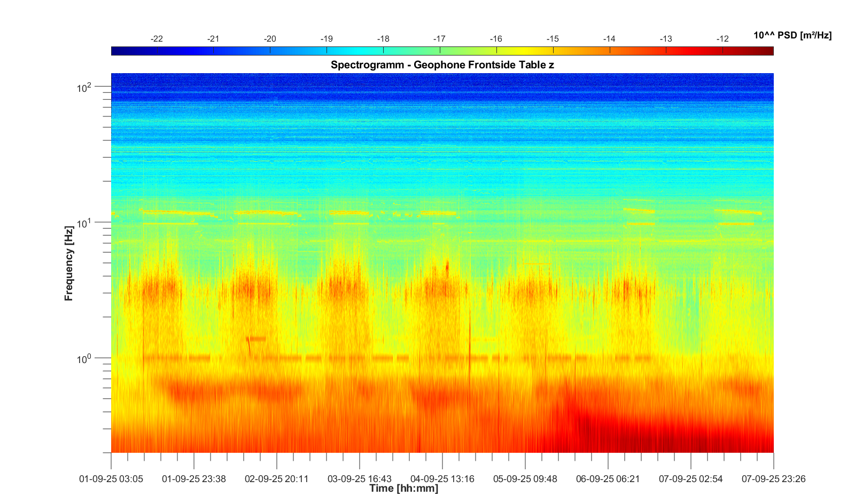Click the time tick '07-09-25 23:26'
Viewport: 855px width, 504px height.
tap(773, 479)
